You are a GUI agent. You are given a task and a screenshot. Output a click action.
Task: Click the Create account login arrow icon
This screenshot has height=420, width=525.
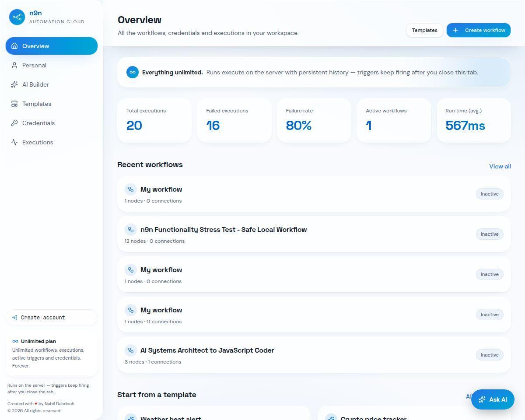coord(14,318)
